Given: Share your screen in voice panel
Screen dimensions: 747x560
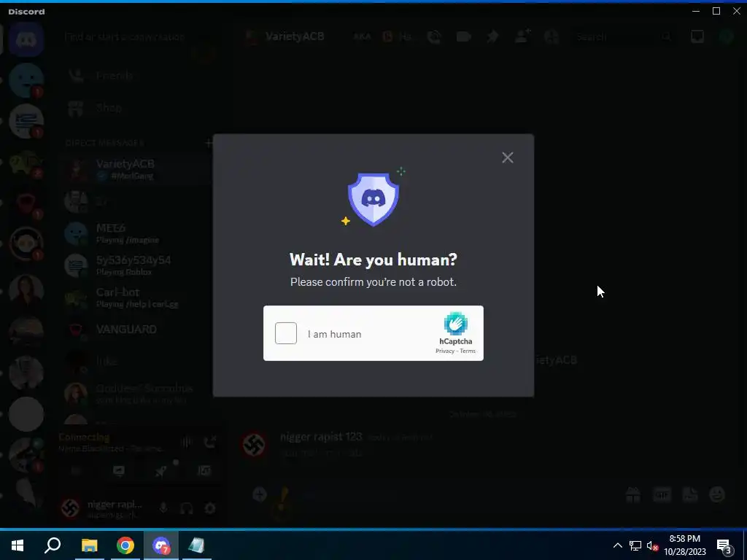Looking at the screenshot, I should [119, 471].
